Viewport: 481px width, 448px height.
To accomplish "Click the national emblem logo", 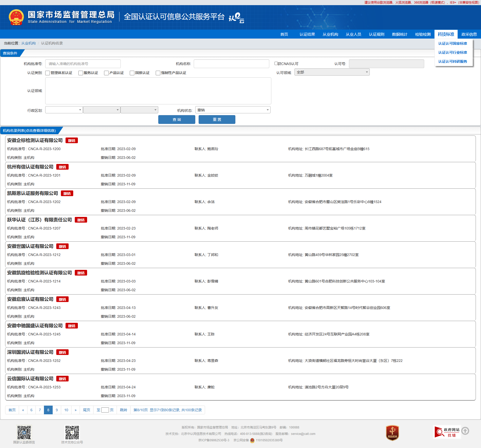I will [16, 17].
